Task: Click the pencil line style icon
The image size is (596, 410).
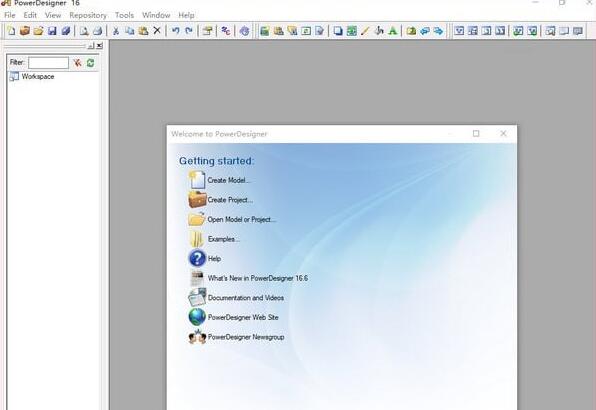Action: (x=365, y=31)
